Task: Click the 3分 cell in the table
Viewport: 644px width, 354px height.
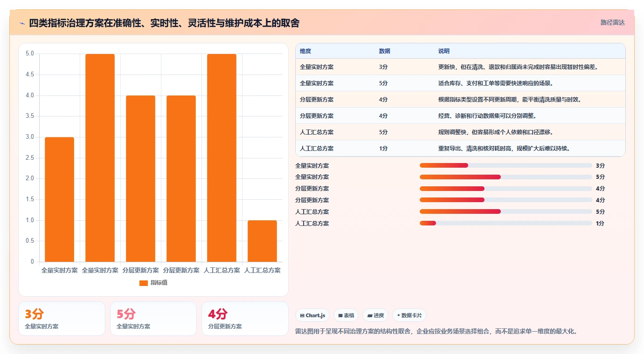Action: coord(383,67)
